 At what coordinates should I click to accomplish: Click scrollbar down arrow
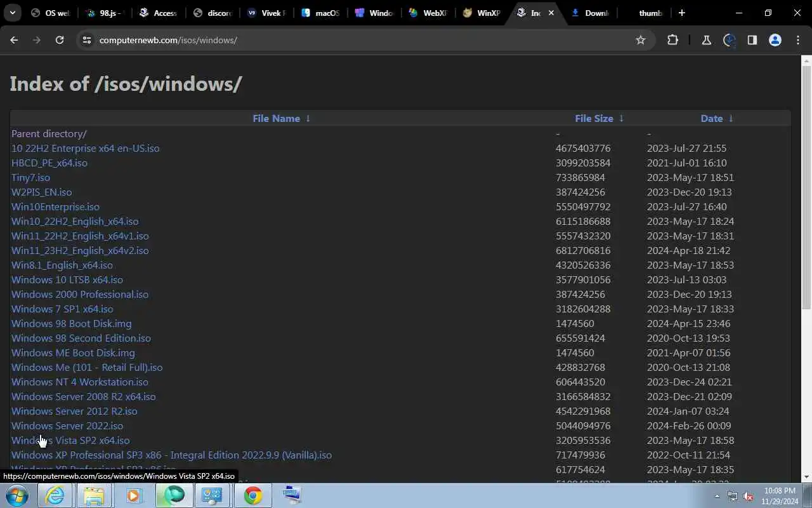806,477
